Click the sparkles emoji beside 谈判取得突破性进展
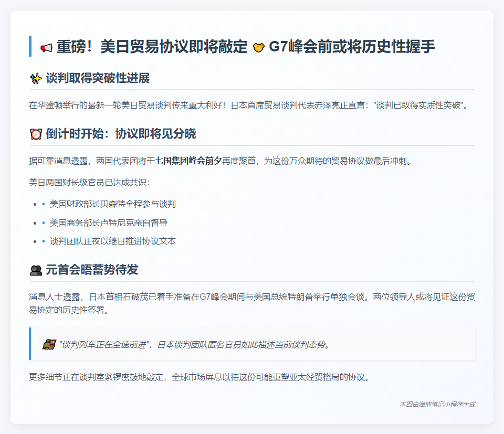This screenshot has width=504, height=434. pyautogui.click(x=36, y=79)
